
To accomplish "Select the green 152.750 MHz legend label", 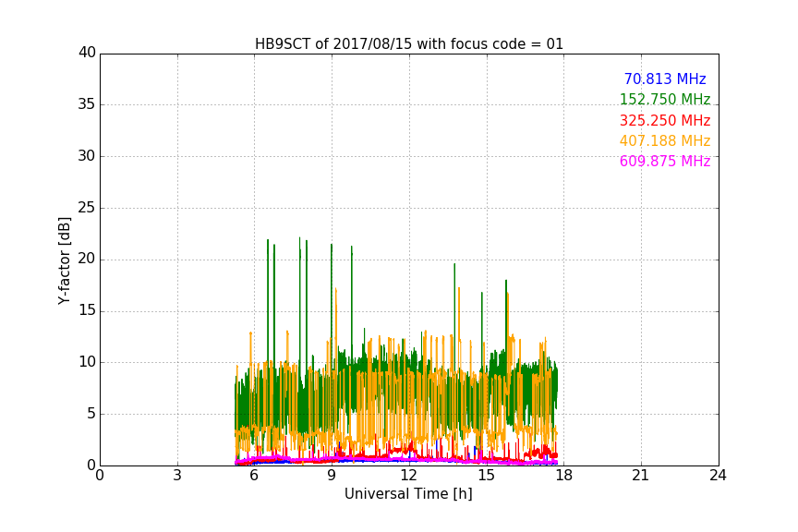I will click(665, 99).
